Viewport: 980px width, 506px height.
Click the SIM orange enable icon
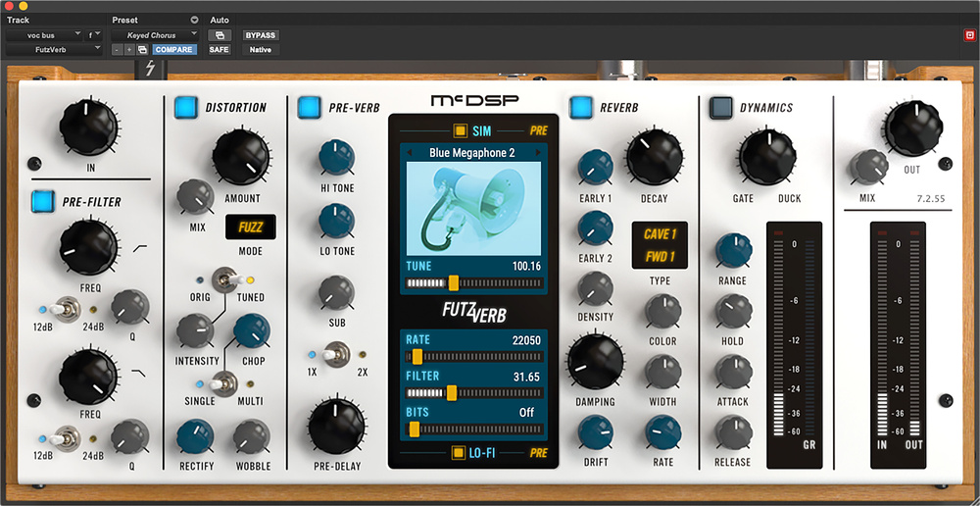point(460,130)
